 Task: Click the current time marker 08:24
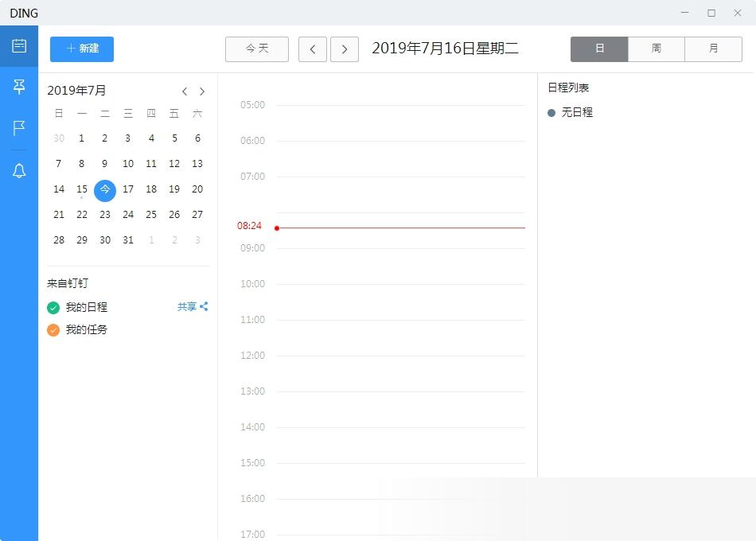click(x=249, y=226)
